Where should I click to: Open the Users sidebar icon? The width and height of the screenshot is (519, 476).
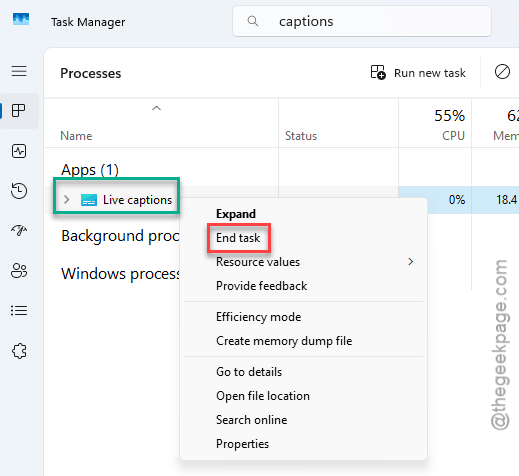coord(19,270)
